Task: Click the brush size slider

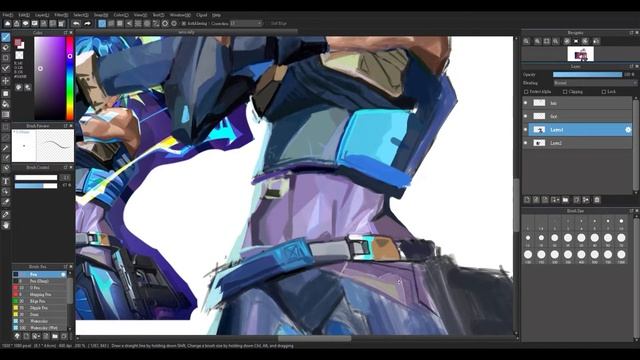Action: [x=36, y=178]
